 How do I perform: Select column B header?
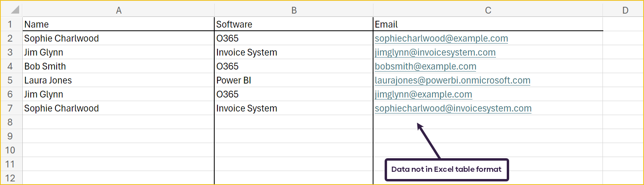pyautogui.click(x=294, y=10)
